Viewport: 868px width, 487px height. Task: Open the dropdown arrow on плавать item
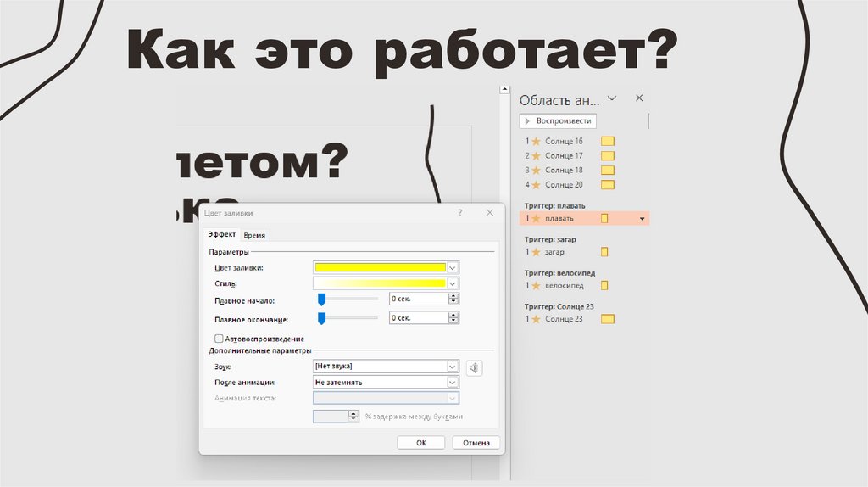(643, 219)
